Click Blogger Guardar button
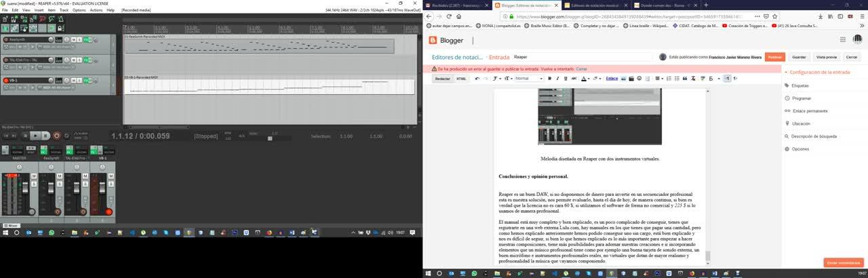868x278 pixels. [x=799, y=57]
